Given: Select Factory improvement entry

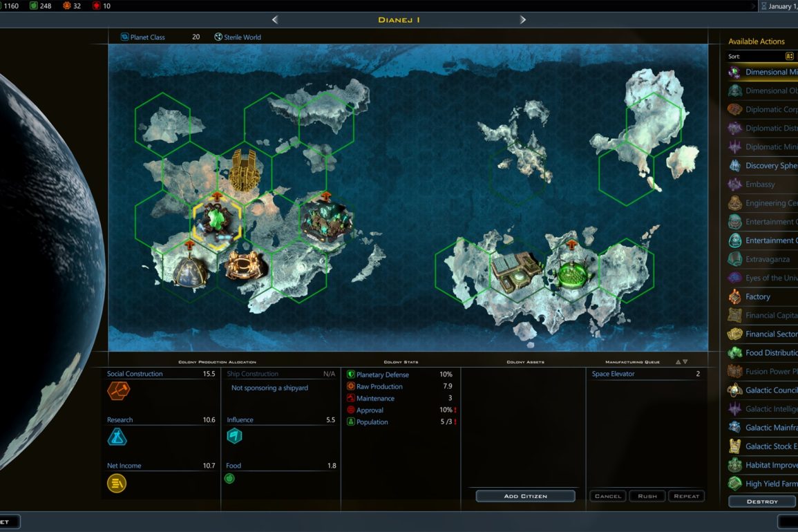Looking at the screenshot, I should pos(762,297).
